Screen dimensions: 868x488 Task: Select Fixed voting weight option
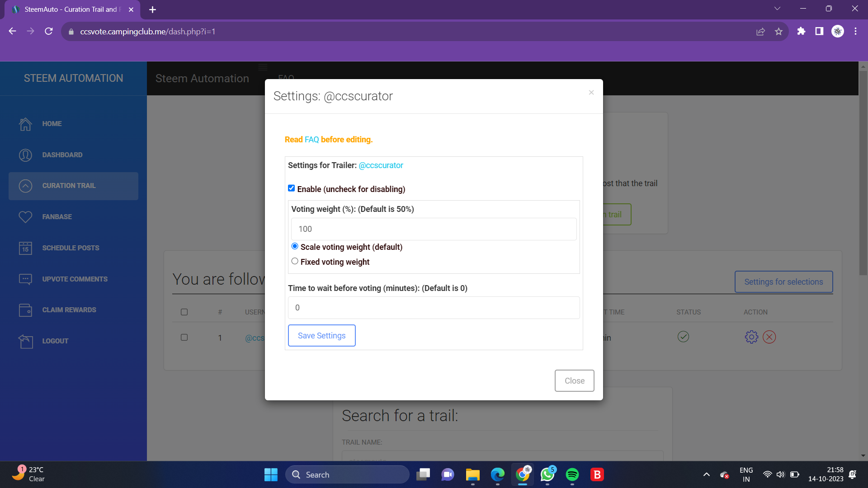[295, 261]
